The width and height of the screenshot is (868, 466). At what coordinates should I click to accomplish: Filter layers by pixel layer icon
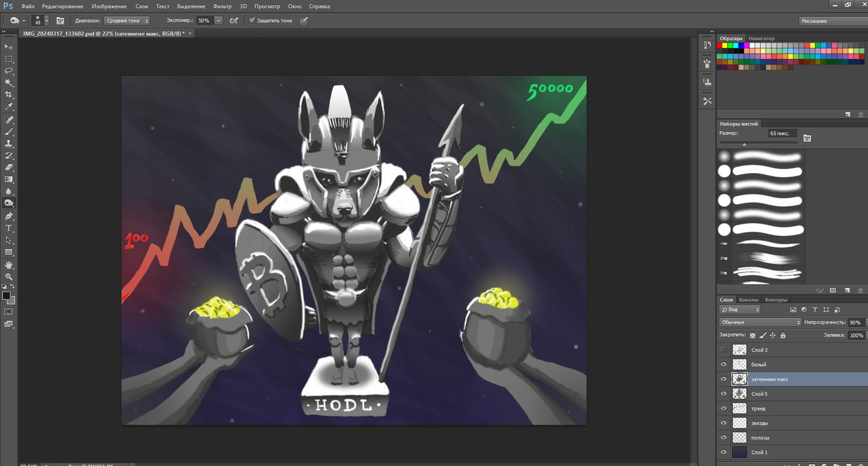click(793, 309)
